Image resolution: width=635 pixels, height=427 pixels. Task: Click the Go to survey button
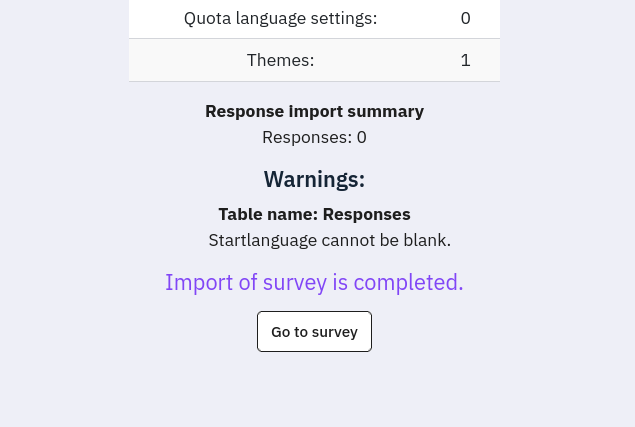[314, 332]
